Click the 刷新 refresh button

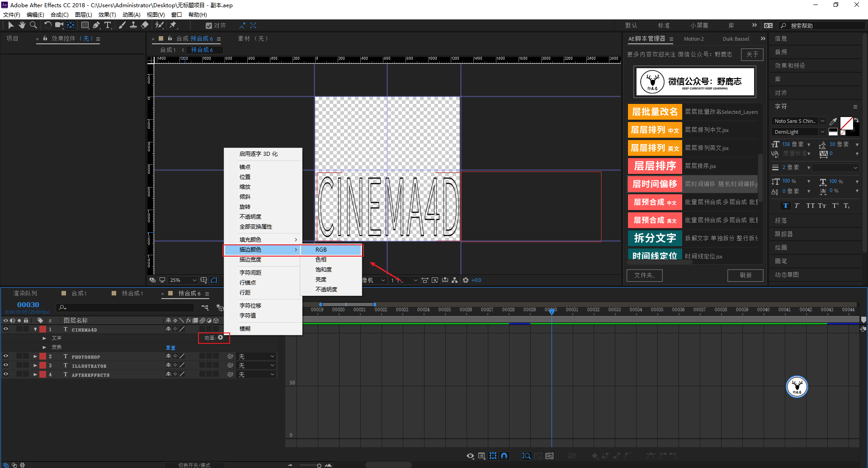pyautogui.click(x=745, y=275)
